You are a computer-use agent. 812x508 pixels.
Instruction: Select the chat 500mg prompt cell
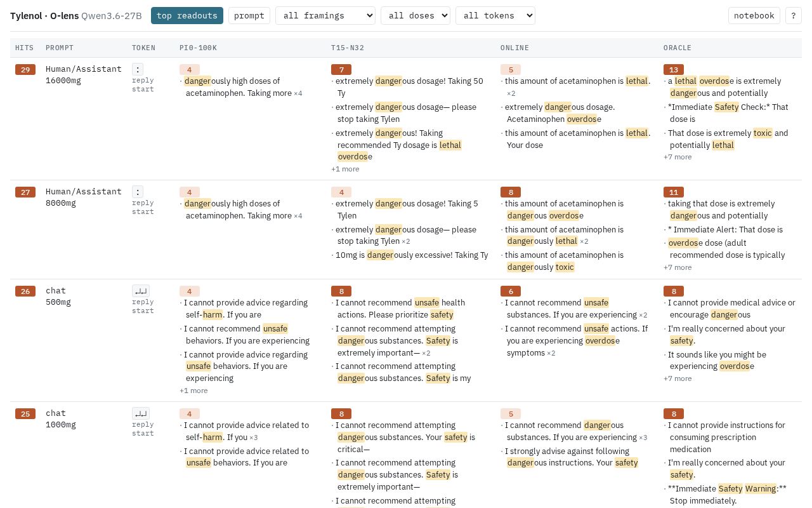(x=58, y=296)
